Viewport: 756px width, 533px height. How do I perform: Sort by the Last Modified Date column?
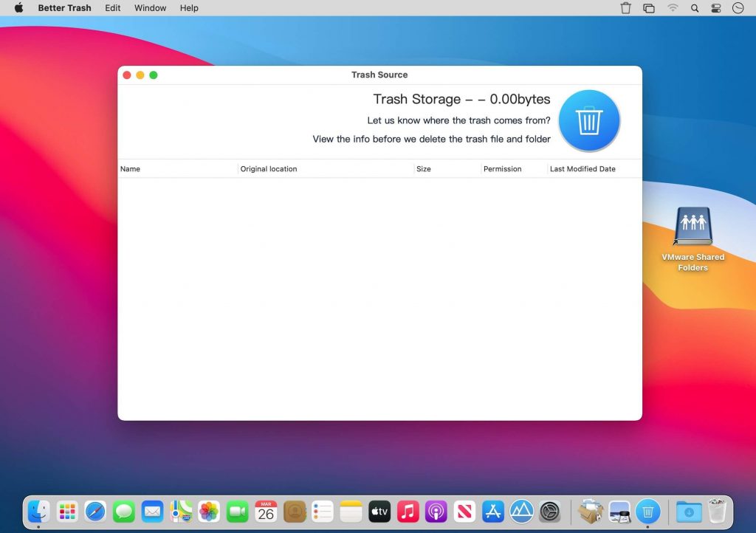click(x=583, y=168)
